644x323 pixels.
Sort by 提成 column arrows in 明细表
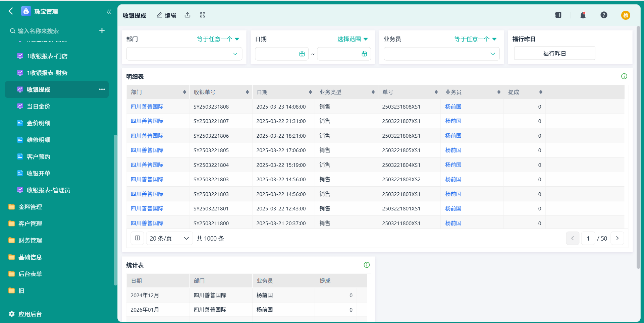click(541, 92)
